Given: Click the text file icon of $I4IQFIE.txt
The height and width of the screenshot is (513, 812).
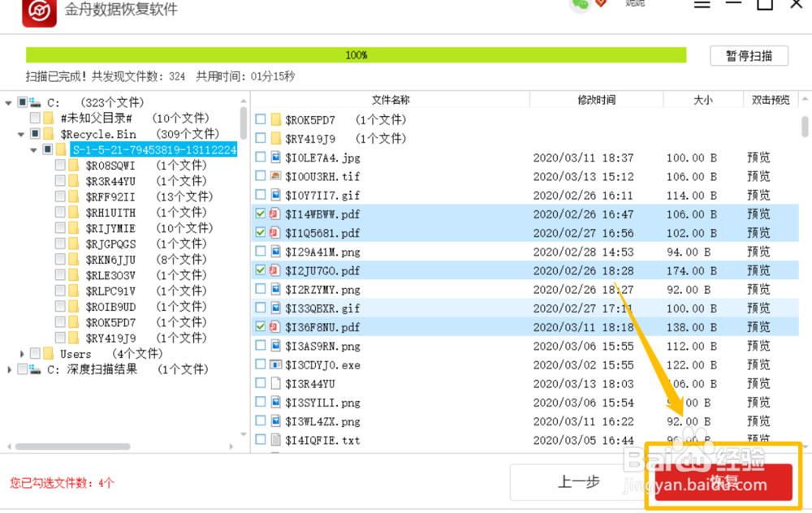Looking at the screenshot, I should coord(275,440).
